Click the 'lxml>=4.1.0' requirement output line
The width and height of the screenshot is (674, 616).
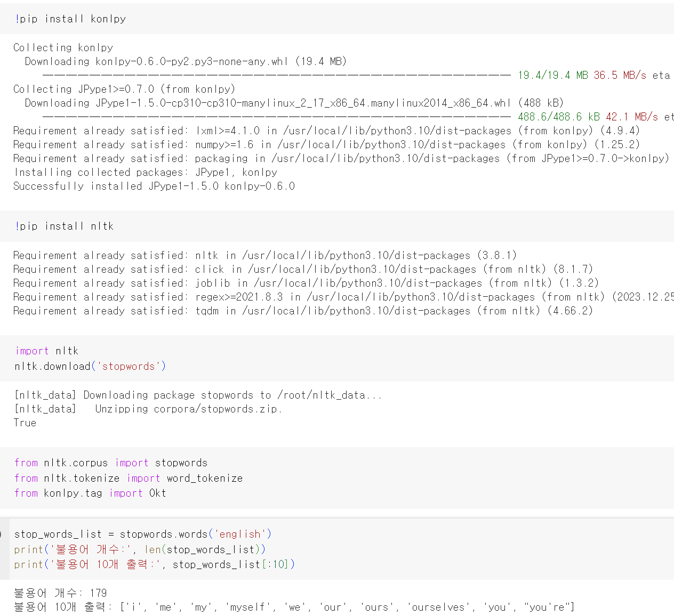pyautogui.click(x=326, y=131)
